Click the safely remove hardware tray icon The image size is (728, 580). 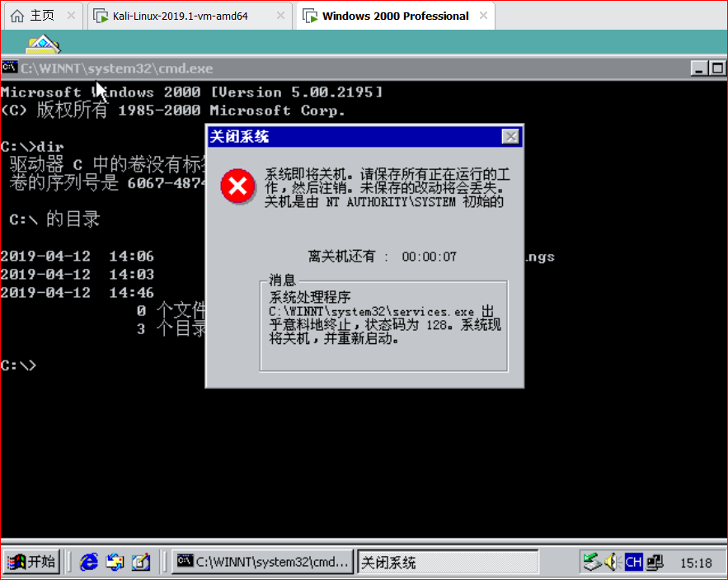(592, 562)
